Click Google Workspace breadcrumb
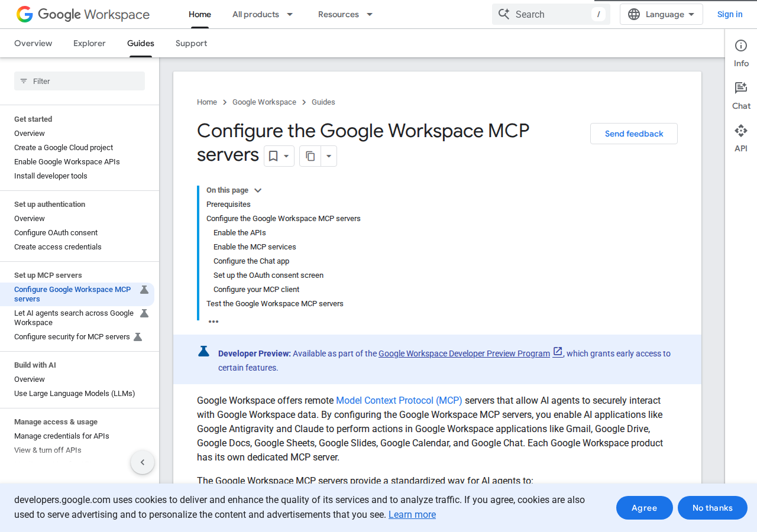This screenshot has height=532, width=757. 264,102
